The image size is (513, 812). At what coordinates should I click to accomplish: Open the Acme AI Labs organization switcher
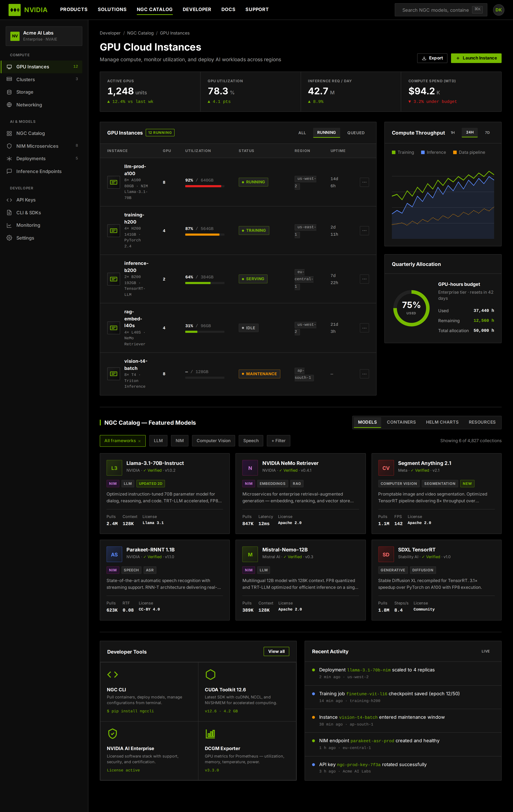coord(44,36)
